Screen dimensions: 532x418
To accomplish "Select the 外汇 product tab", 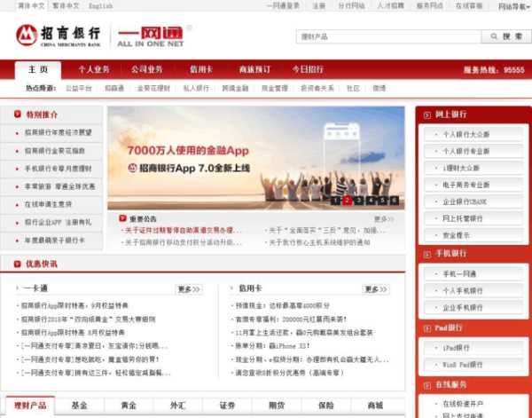I will 178,406.
